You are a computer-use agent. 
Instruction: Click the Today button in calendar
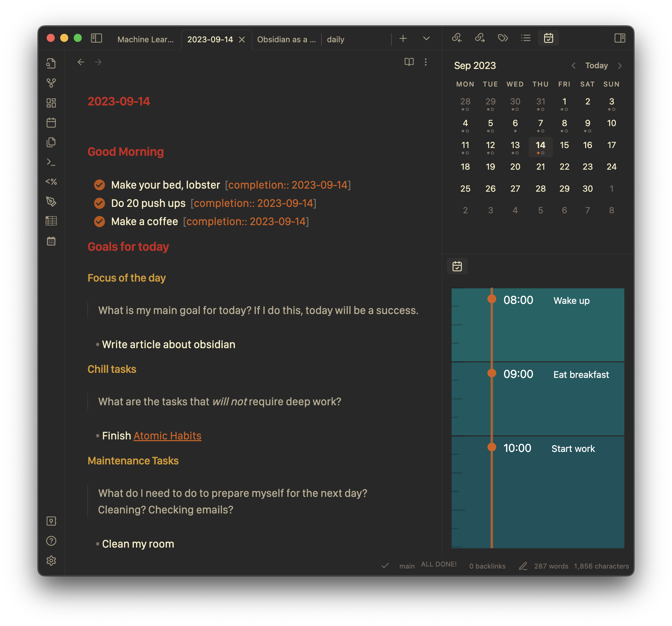point(596,66)
